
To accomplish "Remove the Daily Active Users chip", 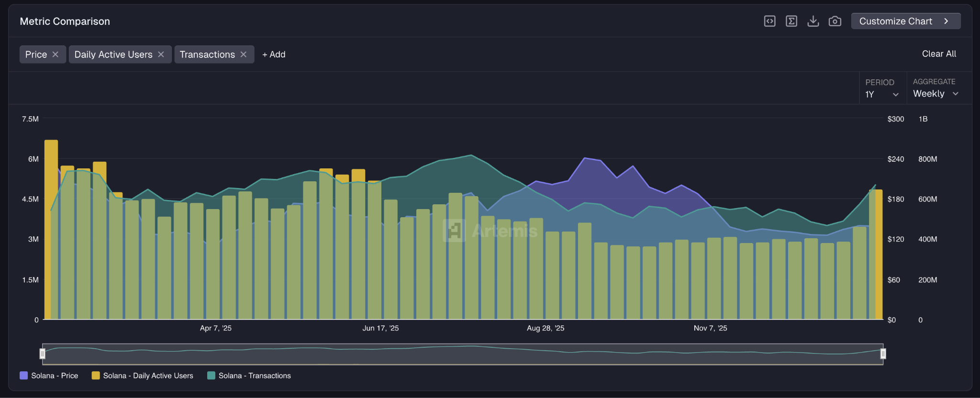I will click(161, 55).
